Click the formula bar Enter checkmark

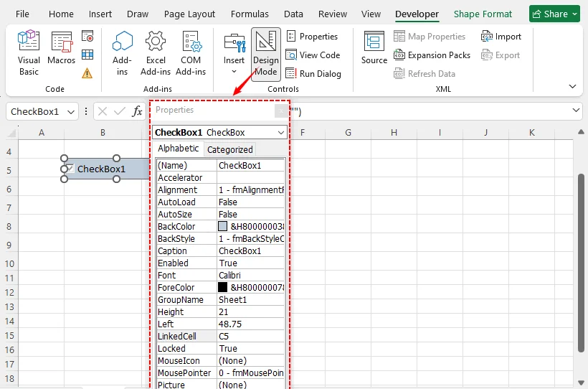point(120,111)
